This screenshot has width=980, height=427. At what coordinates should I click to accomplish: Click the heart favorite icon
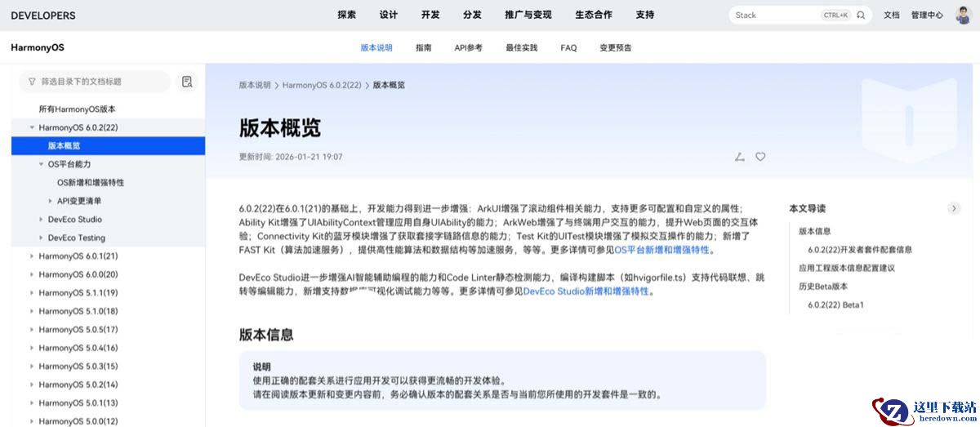coord(760,157)
